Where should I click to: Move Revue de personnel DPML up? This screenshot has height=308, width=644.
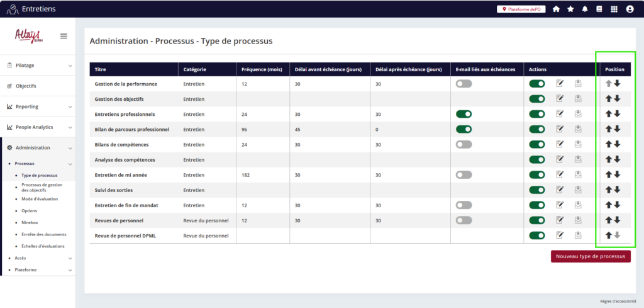coord(609,235)
